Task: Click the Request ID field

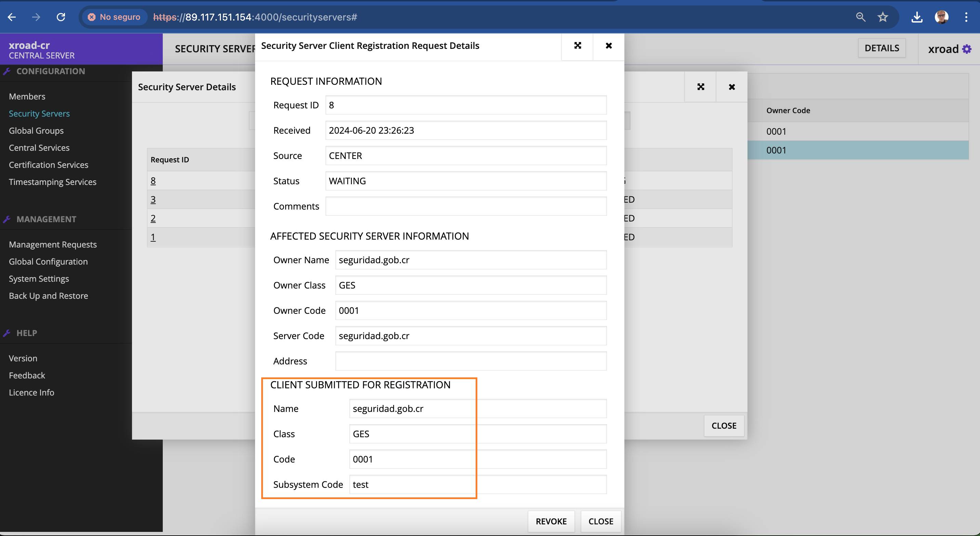Action: (466, 105)
